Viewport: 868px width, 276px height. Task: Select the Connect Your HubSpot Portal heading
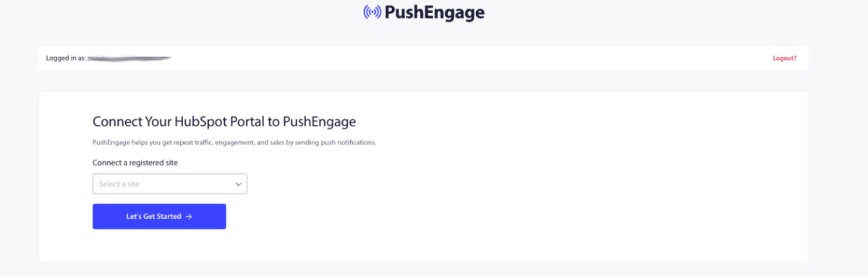click(224, 121)
